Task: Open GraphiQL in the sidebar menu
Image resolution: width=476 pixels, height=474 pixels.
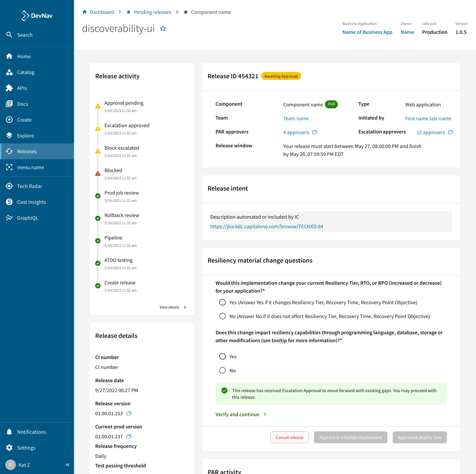Action: click(37, 218)
